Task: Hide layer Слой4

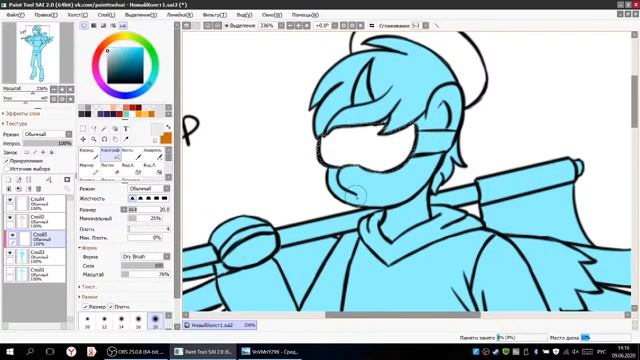Action: (10, 200)
